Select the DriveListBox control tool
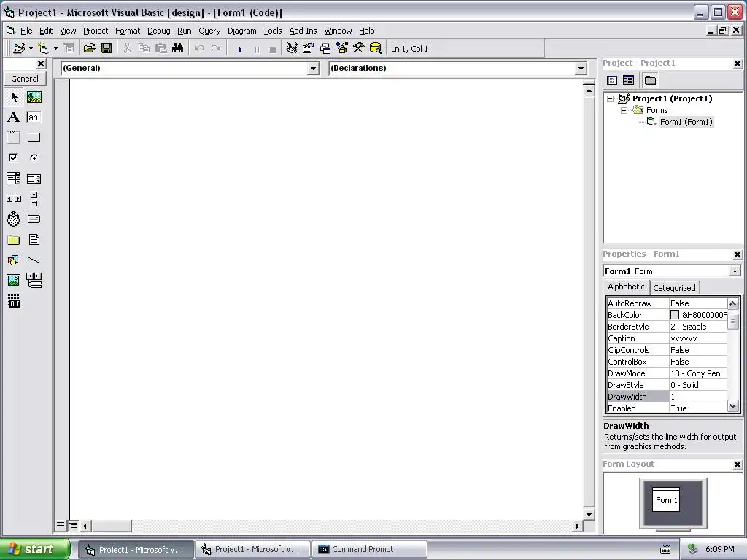 pos(34,219)
